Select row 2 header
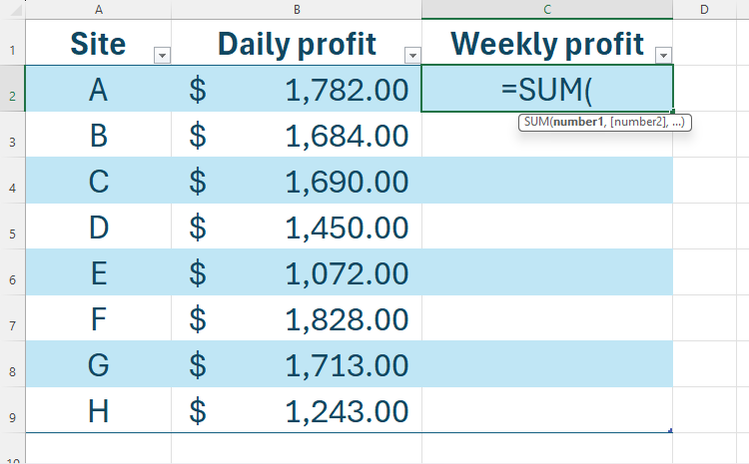749x464 pixels. tap(11, 95)
